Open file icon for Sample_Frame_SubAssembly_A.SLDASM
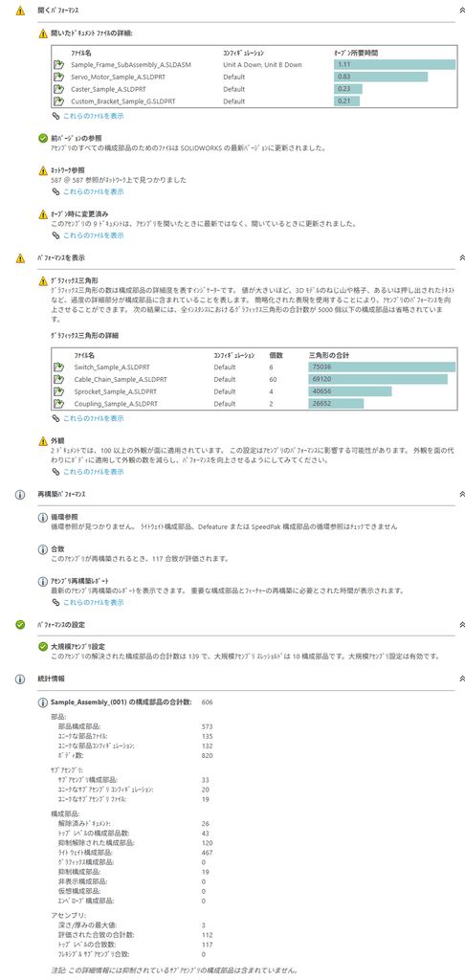Screen dimensions: 465x980 point(58,64)
